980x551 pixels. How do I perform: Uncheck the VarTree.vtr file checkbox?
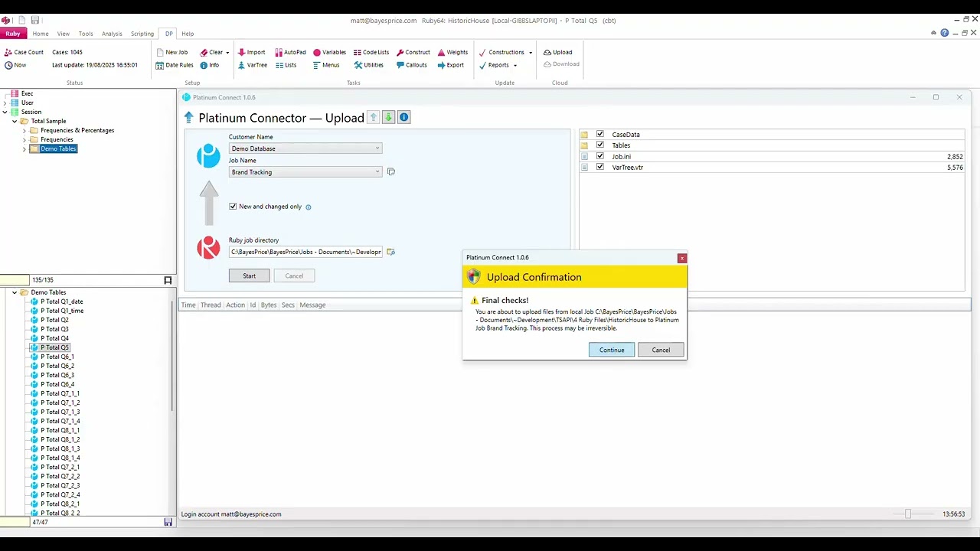600,167
